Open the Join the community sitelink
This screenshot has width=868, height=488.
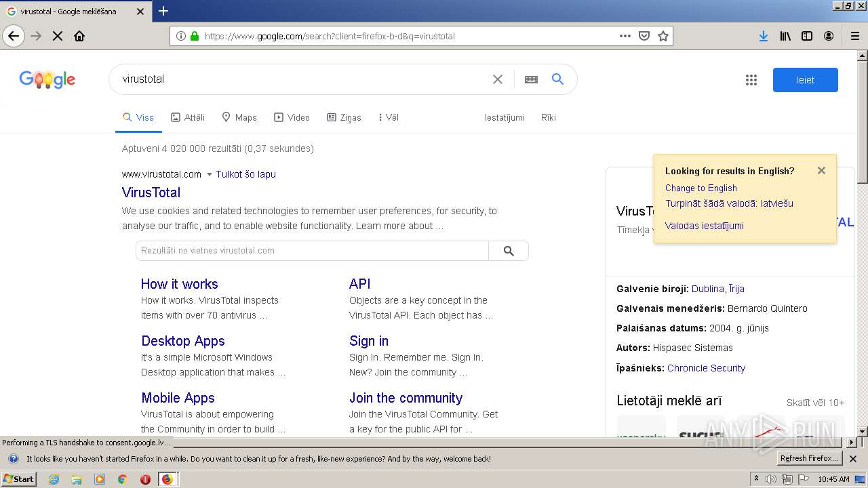pyautogui.click(x=406, y=398)
